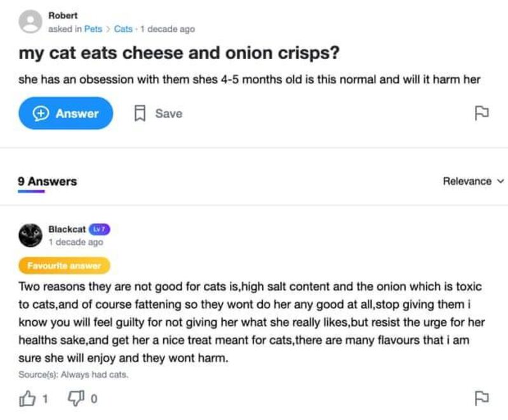Give Blackcat's answer a thumbs up
Image resolution: width=508 pixels, height=420 pixels.
tap(29, 398)
